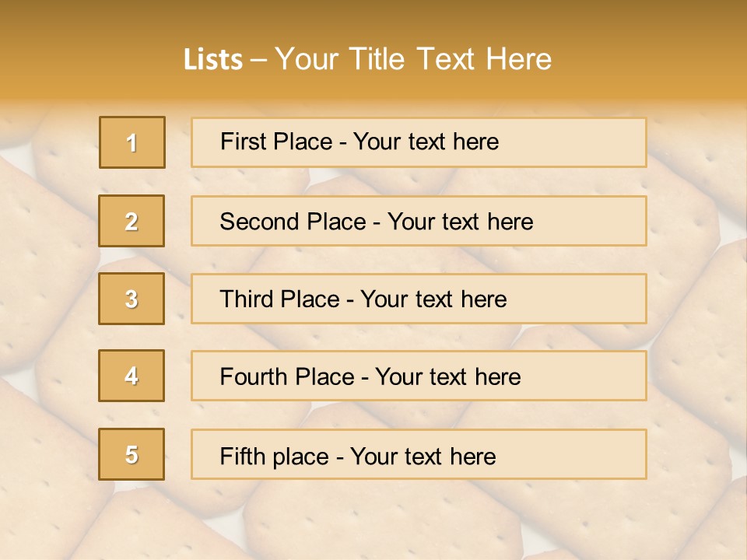Click 'Your text here' in fifth row
Screen dimensions: 747x560
[x=423, y=457]
